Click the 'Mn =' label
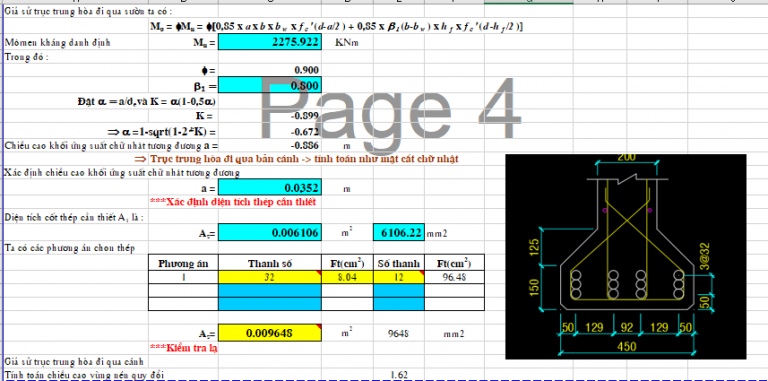This screenshot has width=768, height=381. tap(204, 43)
